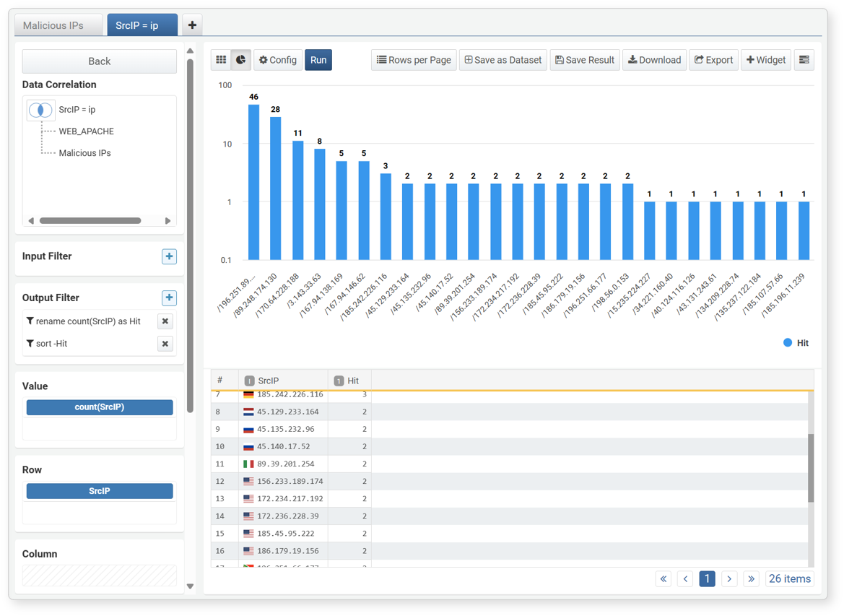This screenshot has width=844, height=616.
Task: Select WEB_APACHE tree node
Action: pyautogui.click(x=86, y=131)
